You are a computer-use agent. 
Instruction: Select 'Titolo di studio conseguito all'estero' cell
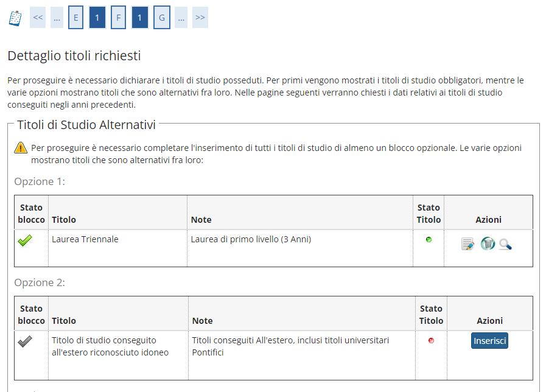(x=119, y=355)
